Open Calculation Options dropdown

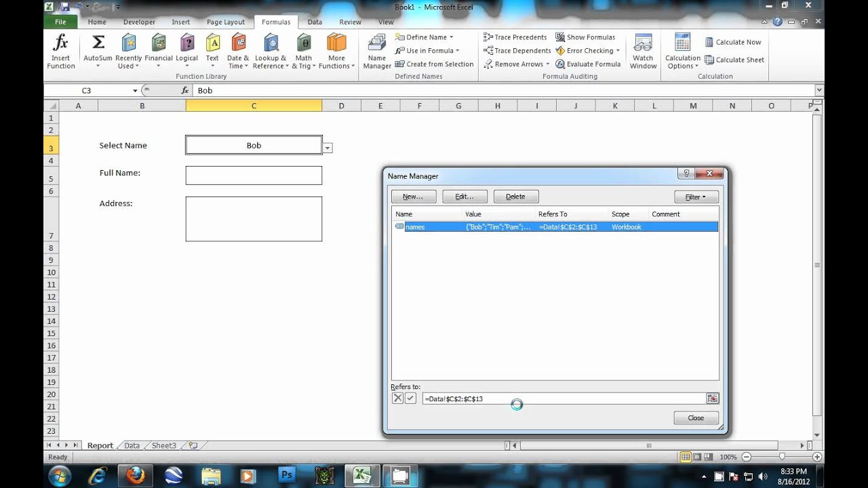coord(683,52)
